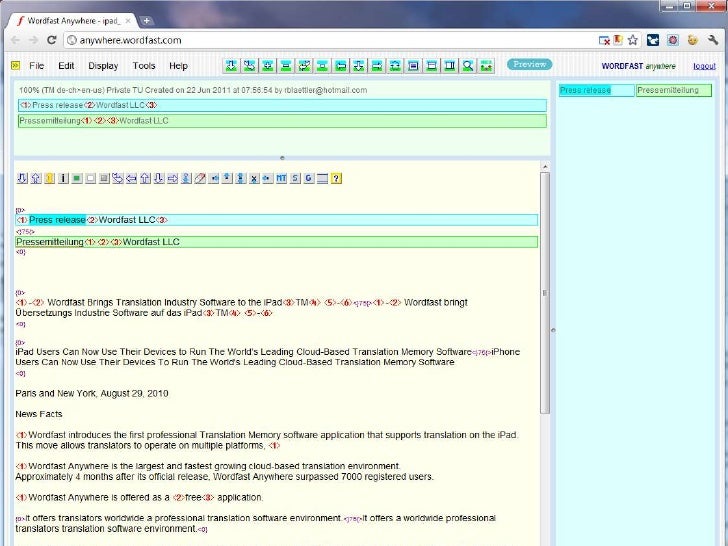Click the "100% (TM de-ch>en-us)" match info line

193,90
